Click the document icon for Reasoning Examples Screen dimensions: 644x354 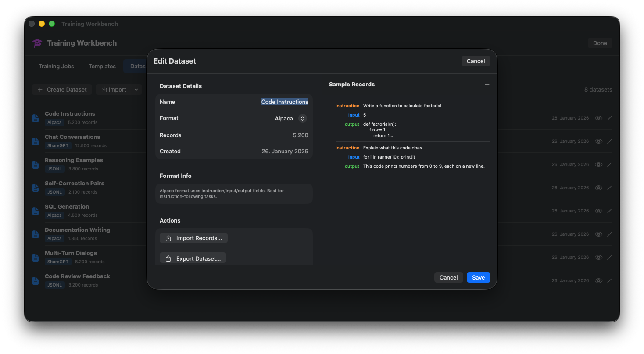(36, 165)
